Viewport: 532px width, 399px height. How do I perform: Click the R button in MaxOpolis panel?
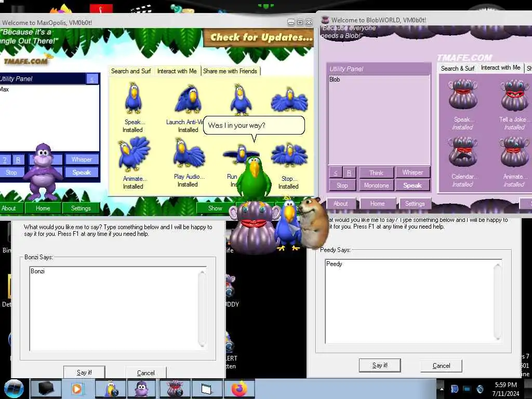point(18,160)
